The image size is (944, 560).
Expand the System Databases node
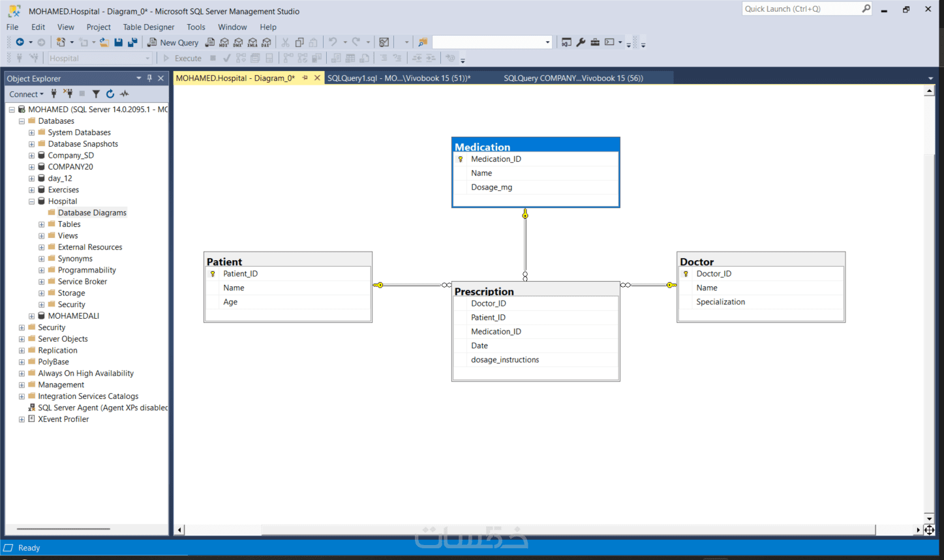31,132
